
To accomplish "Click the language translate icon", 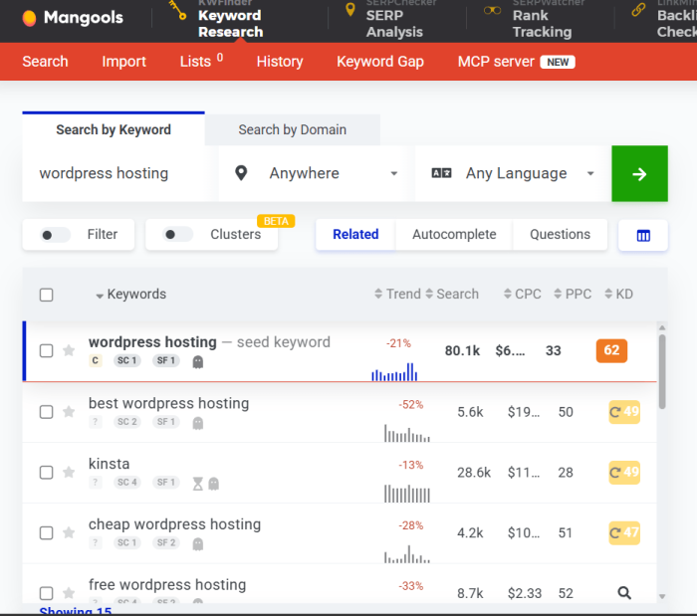I will click(x=441, y=173).
